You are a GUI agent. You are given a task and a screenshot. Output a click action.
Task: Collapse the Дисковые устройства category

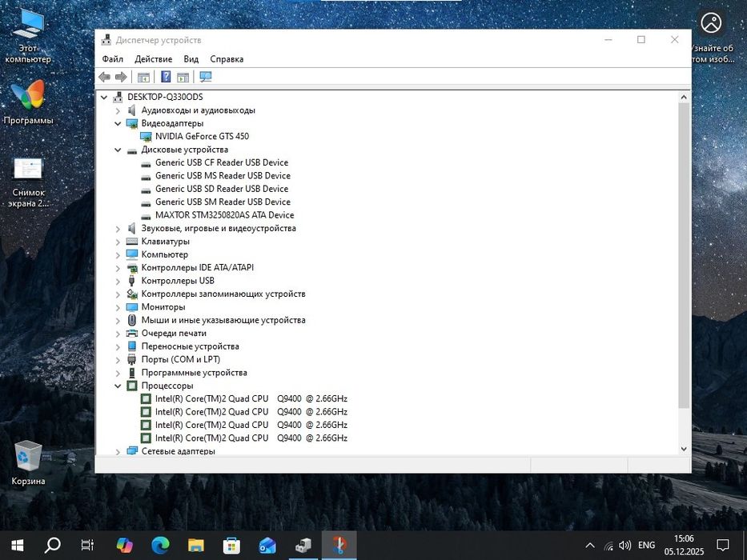tap(118, 150)
